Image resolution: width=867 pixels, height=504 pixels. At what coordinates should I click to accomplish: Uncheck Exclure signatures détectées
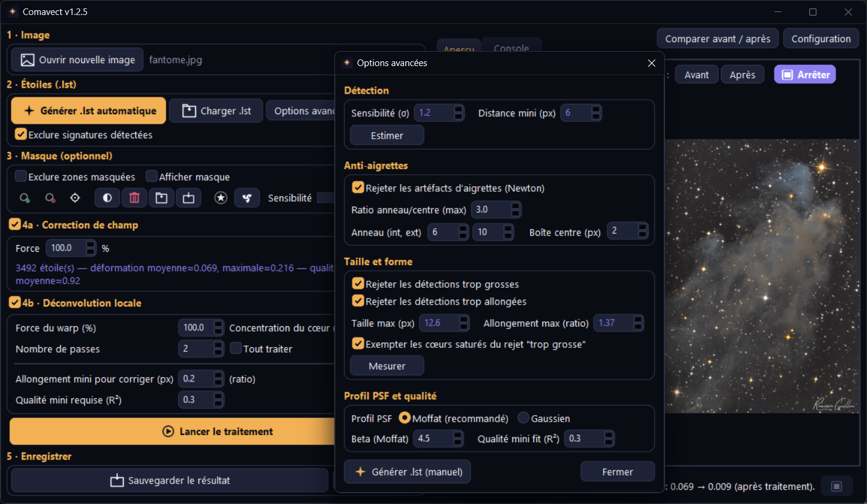21,135
